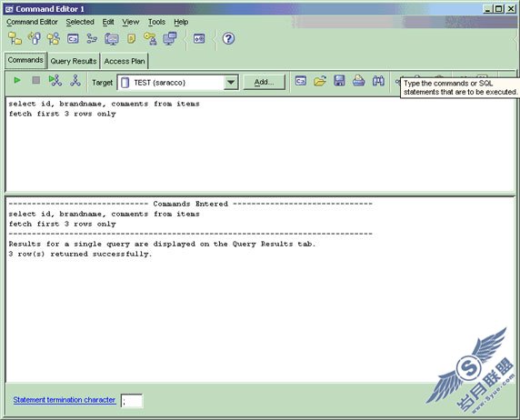Open the Help menu
Viewport: 520px width, 420px height.
tap(181, 22)
